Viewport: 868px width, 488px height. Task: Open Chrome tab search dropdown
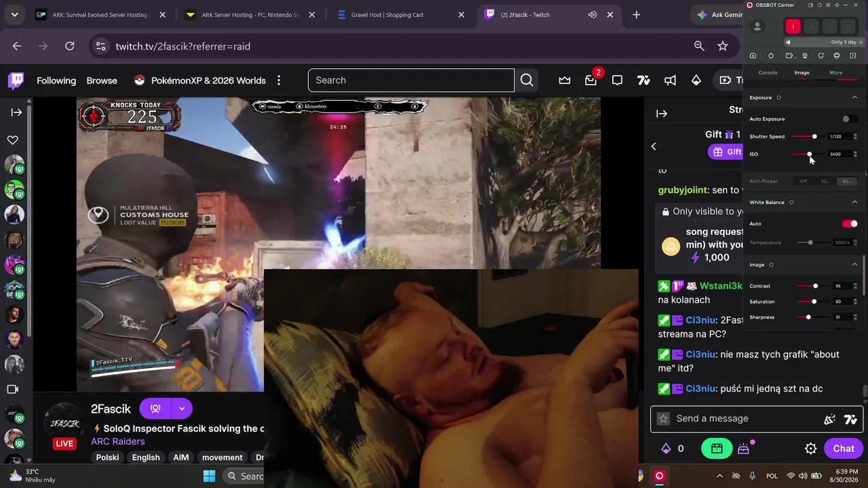(x=14, y=15)
